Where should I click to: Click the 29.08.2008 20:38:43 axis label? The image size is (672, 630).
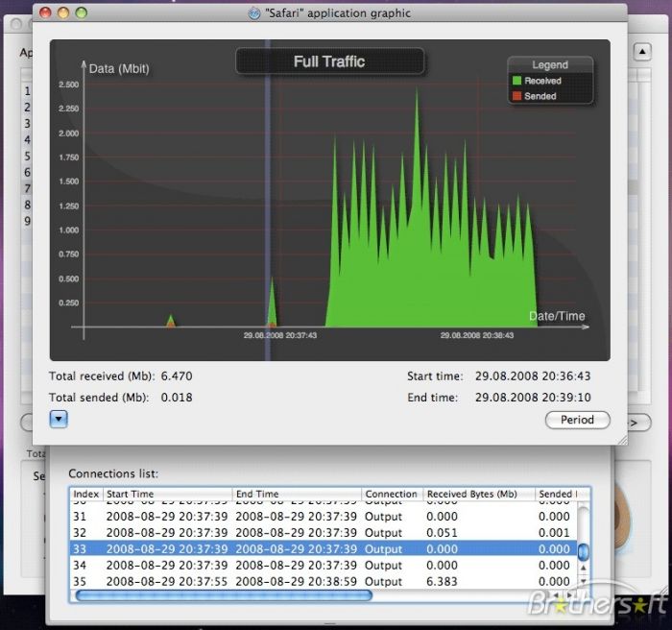(477, 335)
